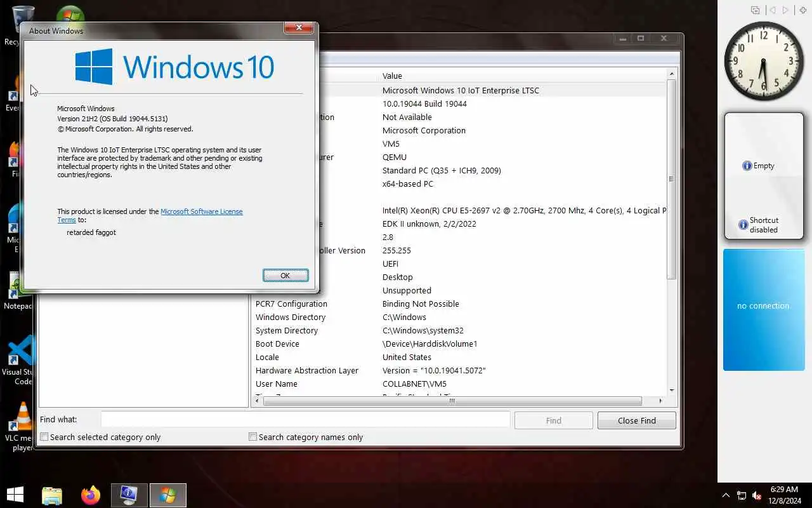Select the Hardware Abstraction Layer row
This screenshot has width=812, height=508.
460,370
